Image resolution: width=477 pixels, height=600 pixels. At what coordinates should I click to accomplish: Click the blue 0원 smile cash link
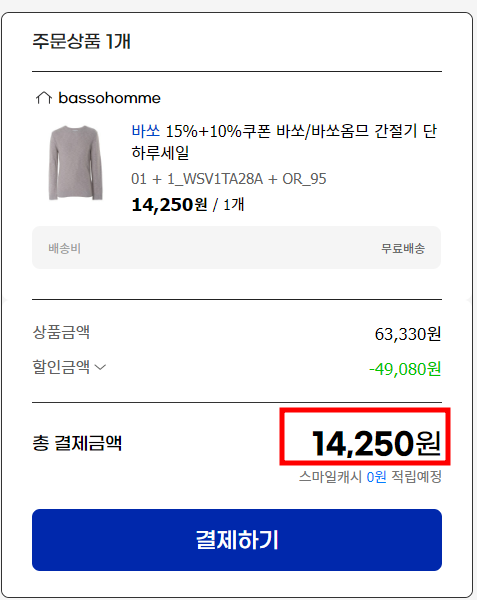tap(376, 477)
